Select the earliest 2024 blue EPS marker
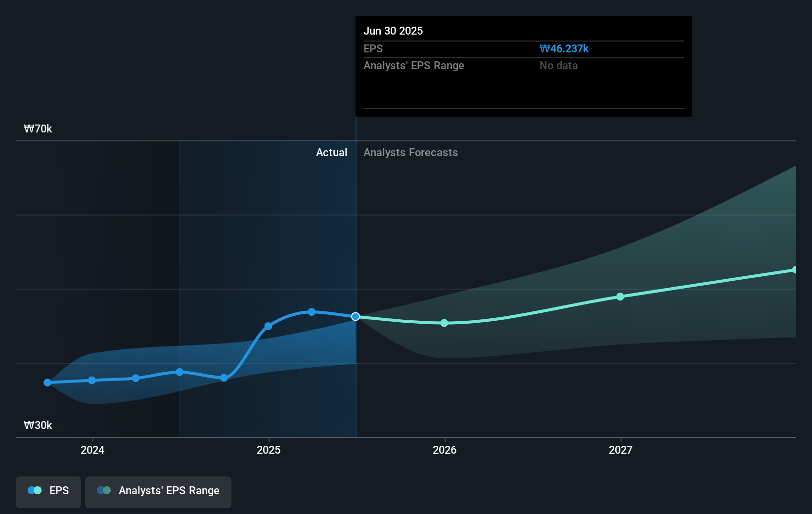 point(46,382)
